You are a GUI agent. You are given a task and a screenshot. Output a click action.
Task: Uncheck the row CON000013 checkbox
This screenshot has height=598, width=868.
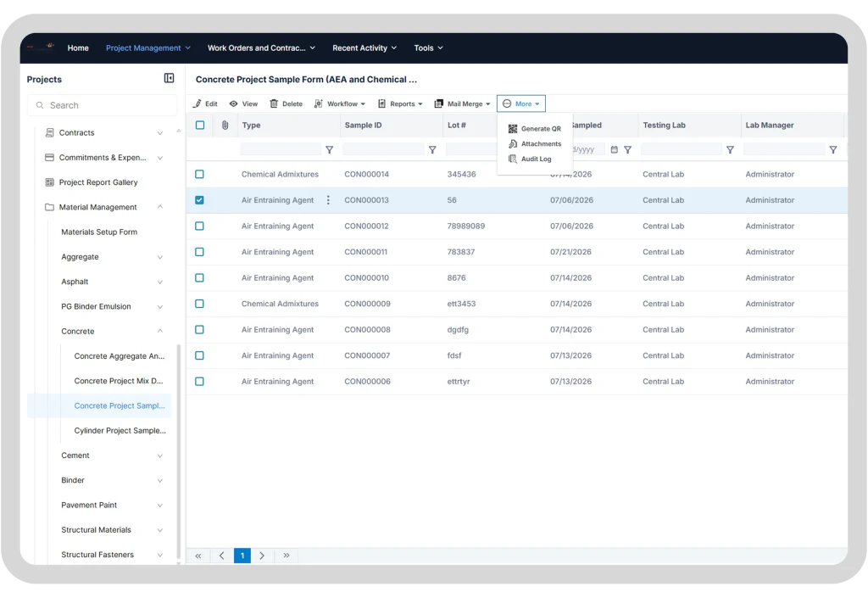click(199, 200)
